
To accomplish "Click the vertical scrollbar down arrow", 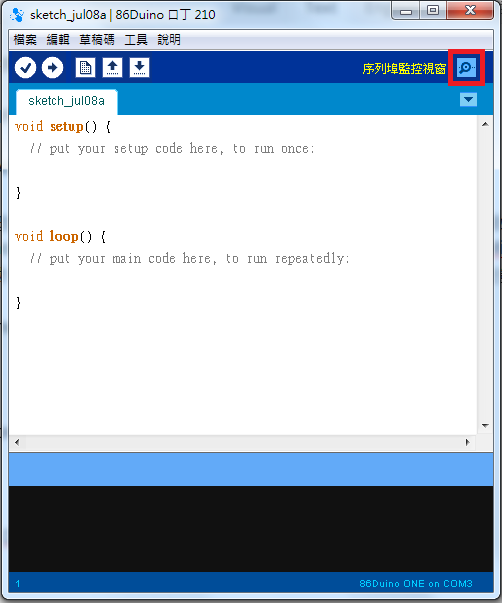I will [x=485, y=426].
